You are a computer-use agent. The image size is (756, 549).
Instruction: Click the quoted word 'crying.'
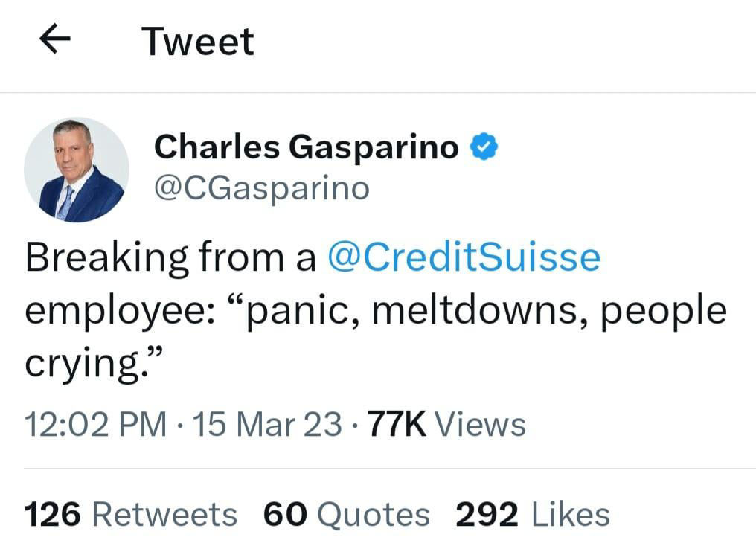pos(92,363)
